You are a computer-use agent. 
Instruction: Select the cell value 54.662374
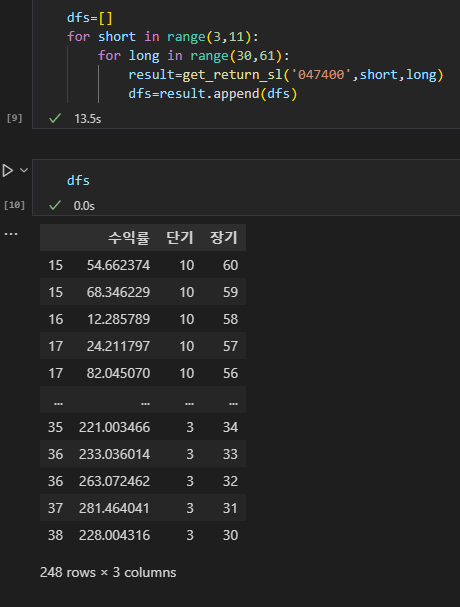click(118, 265)
